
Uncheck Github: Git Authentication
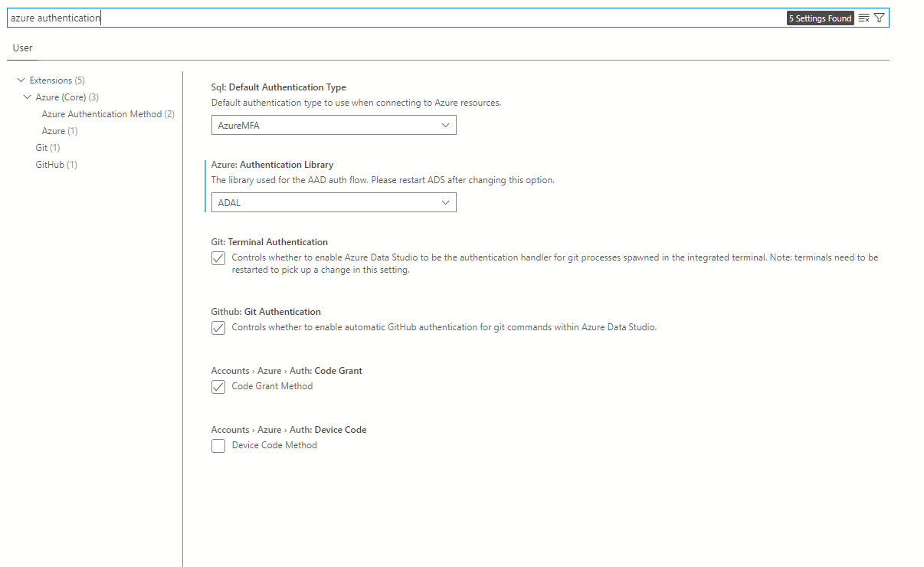click(218, 327)
